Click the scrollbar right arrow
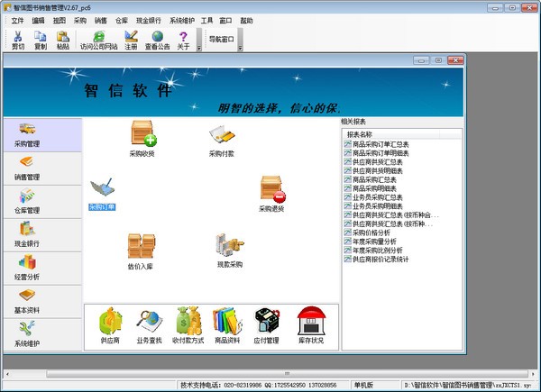This screenshot has width=541, height=392. coord(533,374)
